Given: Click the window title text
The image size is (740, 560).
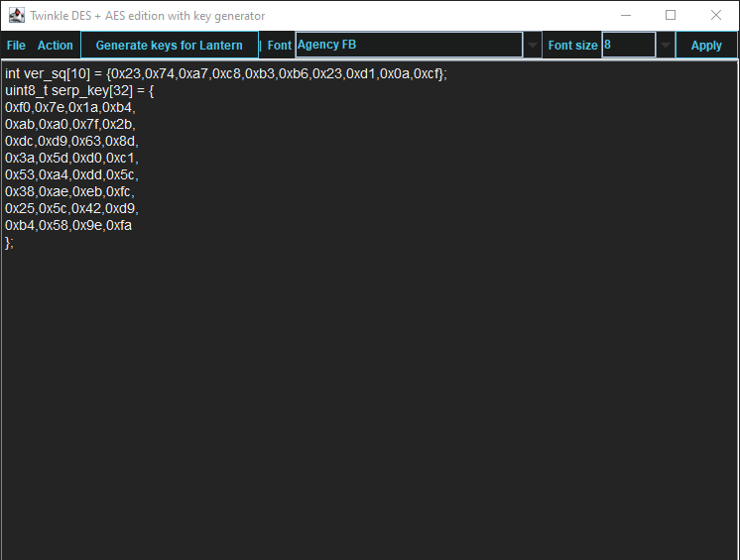Looking at the screenshot, I should [148, 16].
